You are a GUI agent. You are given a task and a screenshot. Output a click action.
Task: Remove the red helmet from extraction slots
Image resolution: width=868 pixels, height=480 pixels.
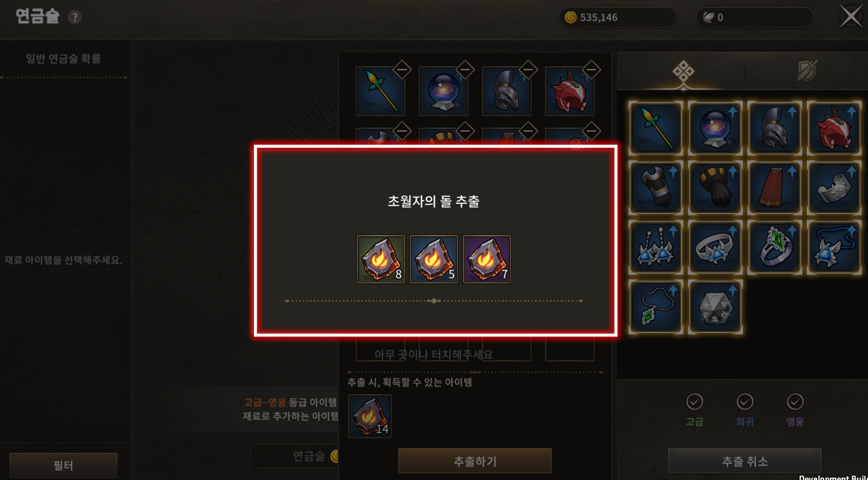tap(591, 69)
